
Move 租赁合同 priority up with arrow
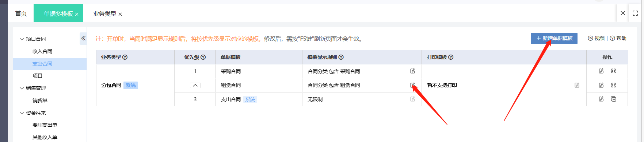[x=195, y=85]
